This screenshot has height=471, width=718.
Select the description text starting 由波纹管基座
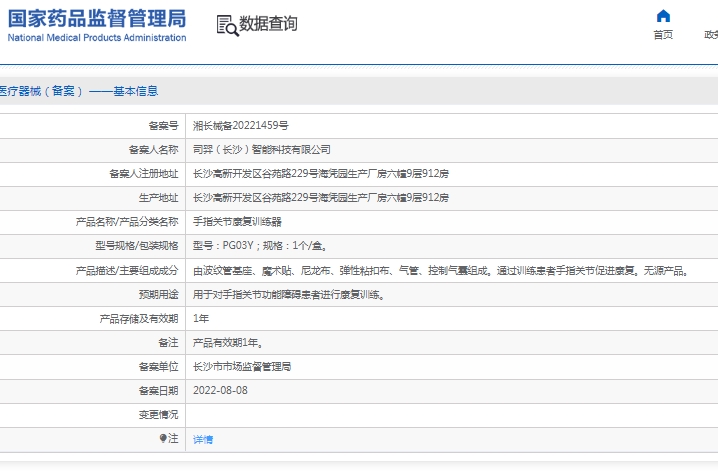tap(441, 271)
